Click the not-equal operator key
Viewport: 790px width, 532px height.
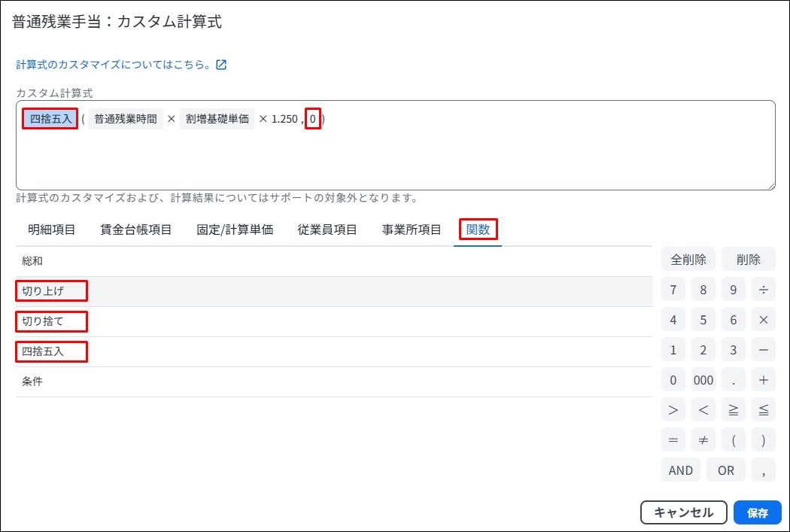click(x=703, y=440)
